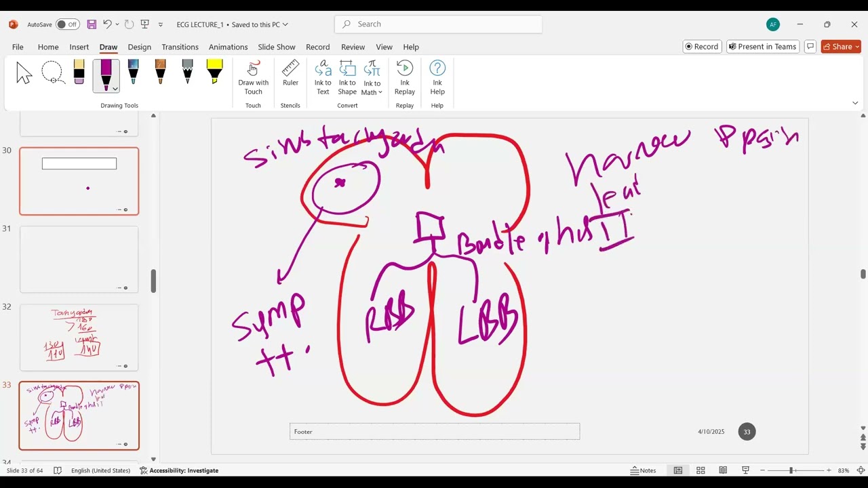Open the AF account profile
Screen dimensions: 868x488
[773, 24]
